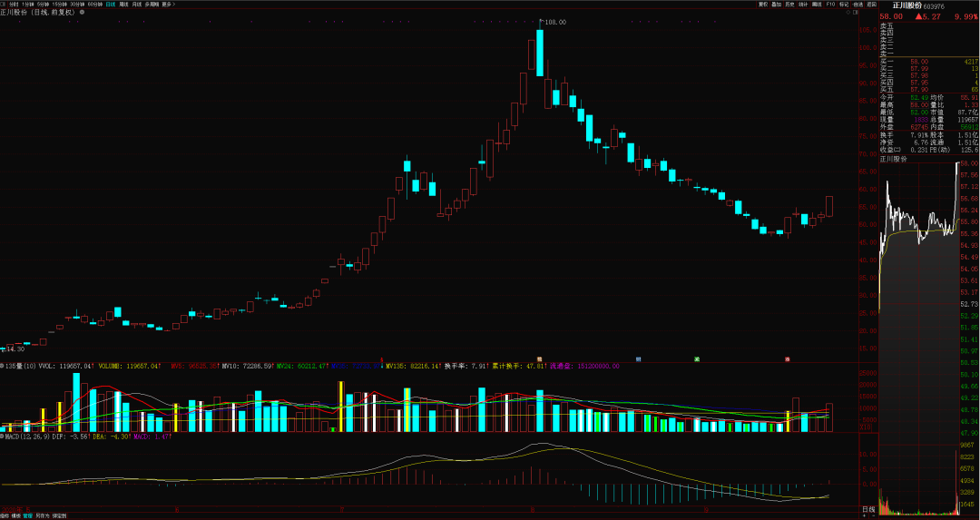Open F10 company info

tap(830, 5)
